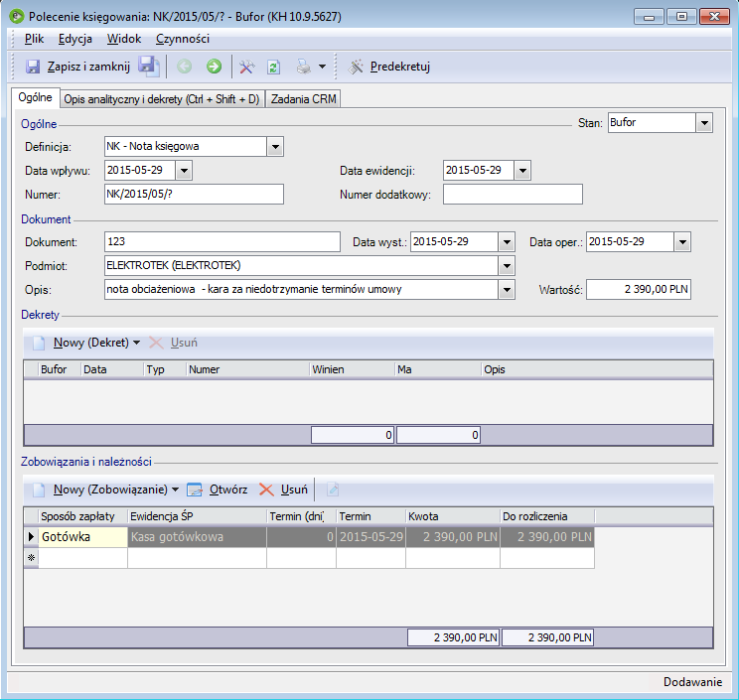Click the Predekretuj wand icon

pos(356,67)
